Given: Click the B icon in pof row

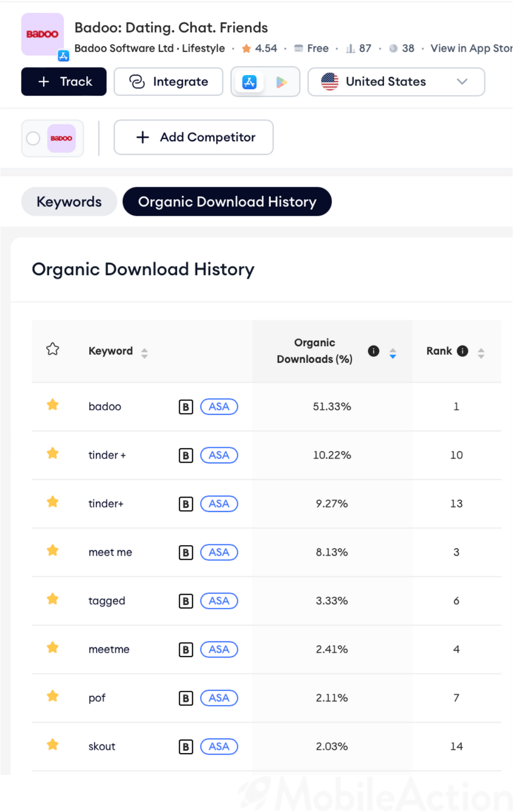Looking at the screenshot, I should click(186, 698).
